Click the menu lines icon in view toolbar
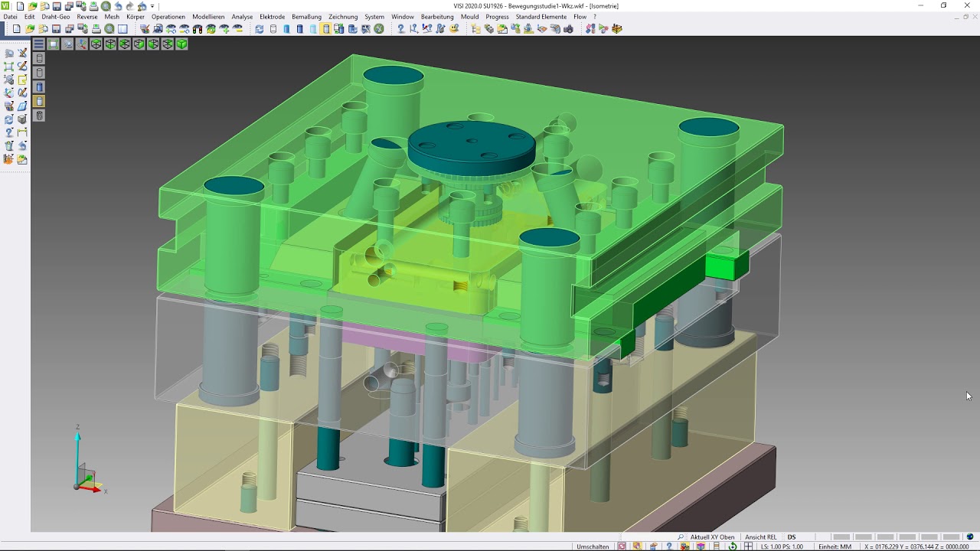 coord(38,44)
